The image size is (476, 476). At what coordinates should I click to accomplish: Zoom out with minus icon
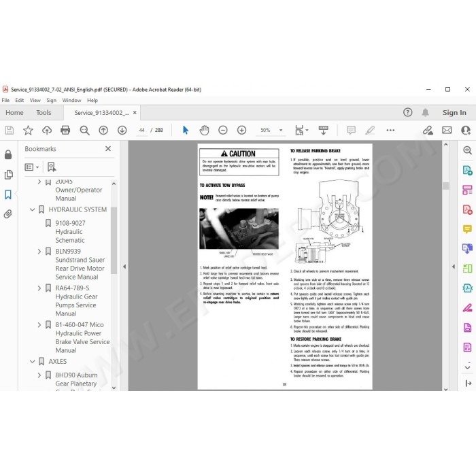point(223,131)
